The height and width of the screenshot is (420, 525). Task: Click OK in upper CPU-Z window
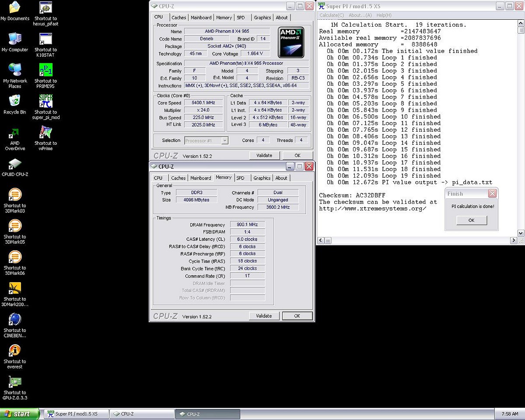tap(297, 155)
